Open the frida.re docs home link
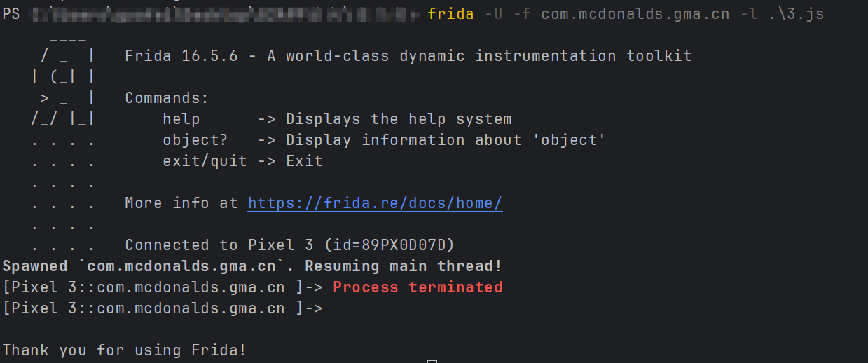 tap(375, 203)
